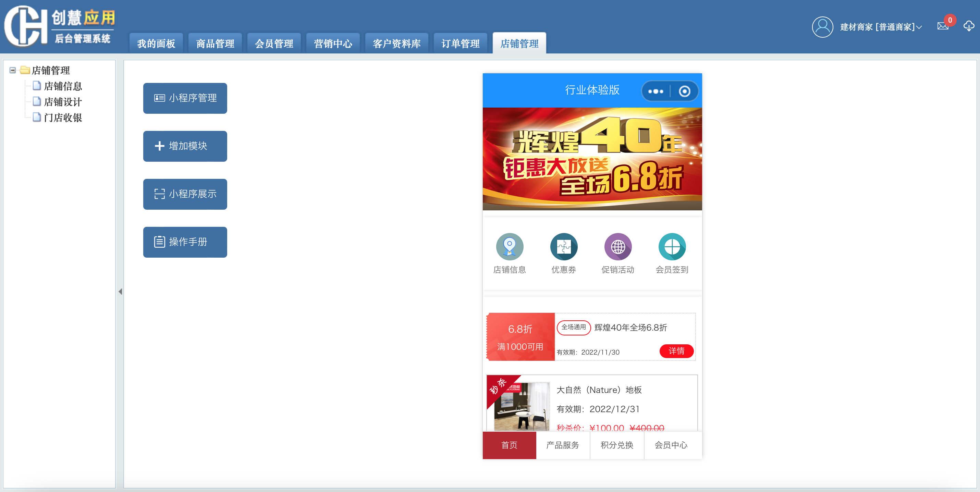Open the 优惠券 puzzle icon

pos(563,247)
